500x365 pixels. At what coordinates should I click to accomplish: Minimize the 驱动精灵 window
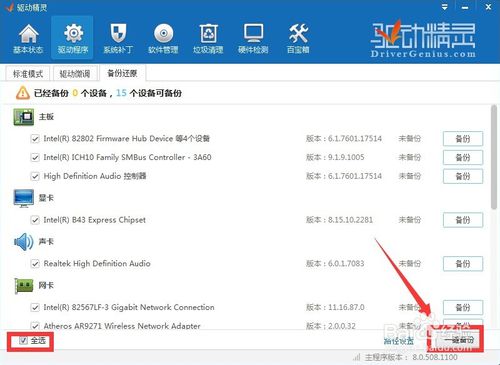tap(465, 7)
